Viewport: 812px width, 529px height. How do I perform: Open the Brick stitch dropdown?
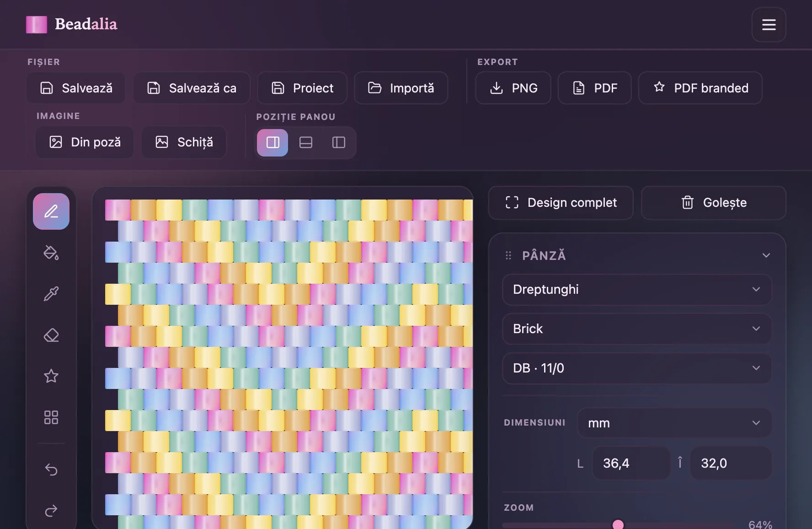tap(637, 329)
